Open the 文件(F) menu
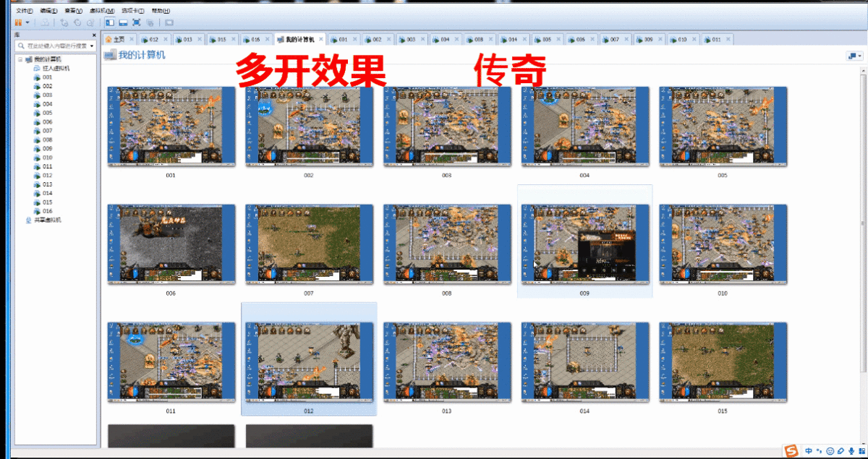The width and height of the screenshot is (868, 459). pyautogui.click(x=25, y=11)
